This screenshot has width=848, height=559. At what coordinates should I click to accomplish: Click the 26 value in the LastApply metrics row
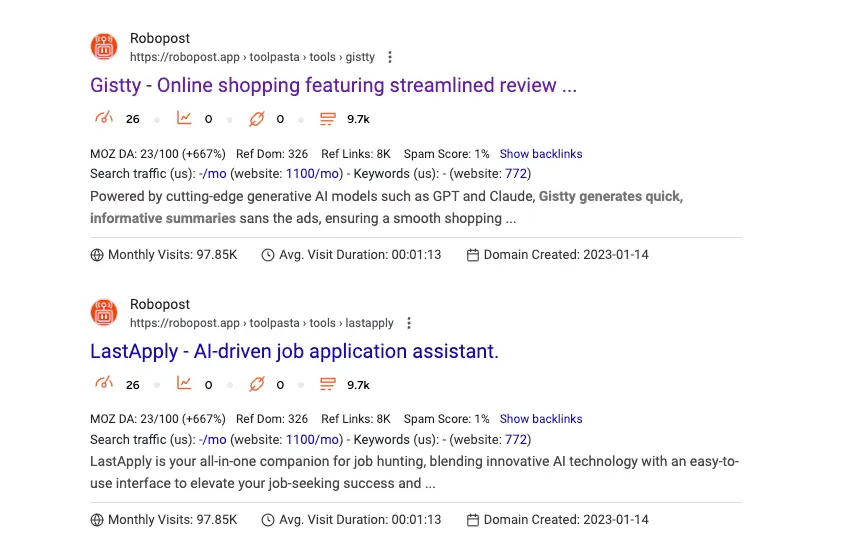[132, 385]
